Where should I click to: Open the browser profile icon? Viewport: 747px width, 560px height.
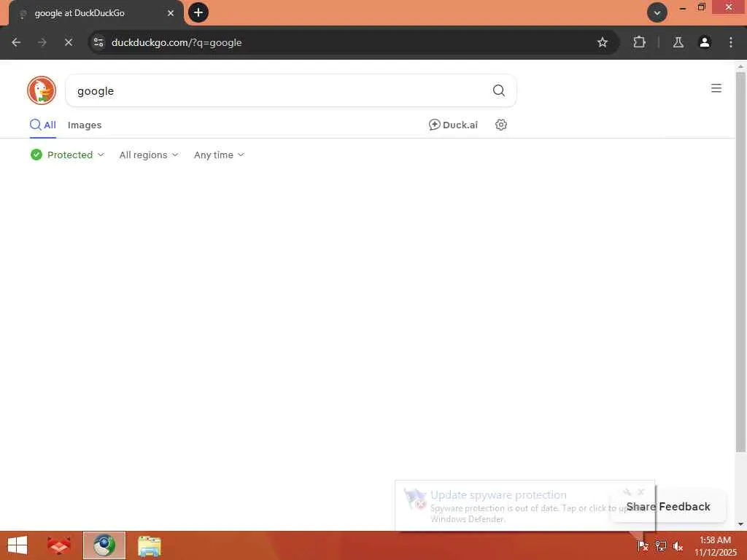pos(705,42)
